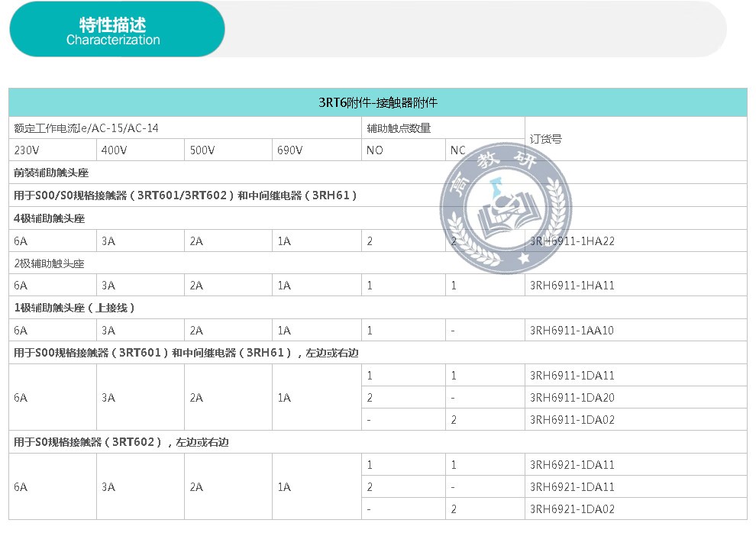Screen dimensions: 756x549
Task: Select the table title 3RT6附件-接触器附件
Action: pos(378,102)
